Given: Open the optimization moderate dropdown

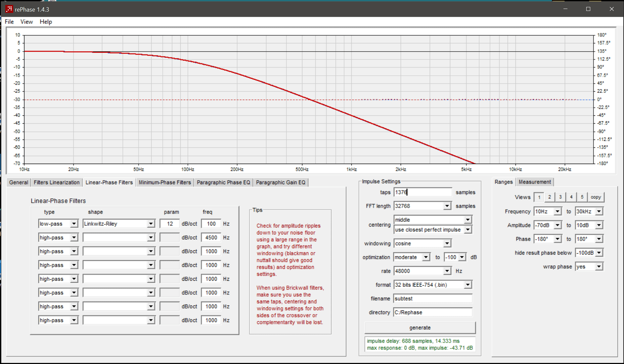Looking at the screenshot, I should tap(426, 257).
